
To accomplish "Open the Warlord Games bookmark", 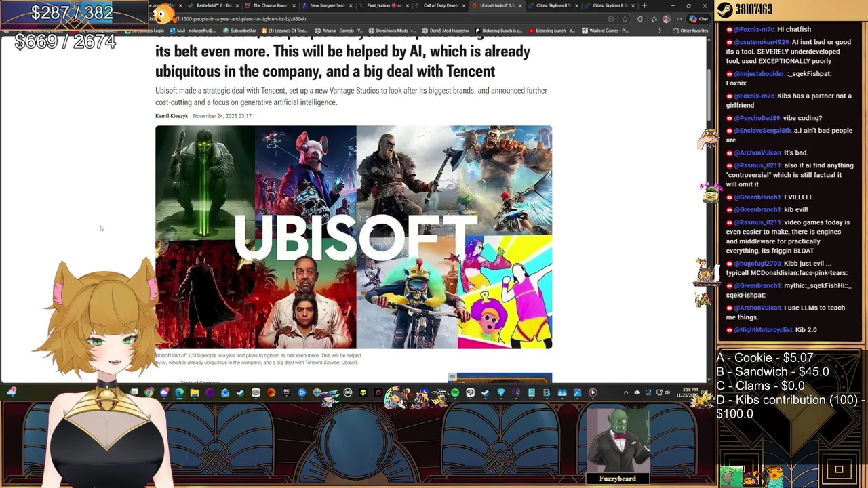I will click(605, 30).
